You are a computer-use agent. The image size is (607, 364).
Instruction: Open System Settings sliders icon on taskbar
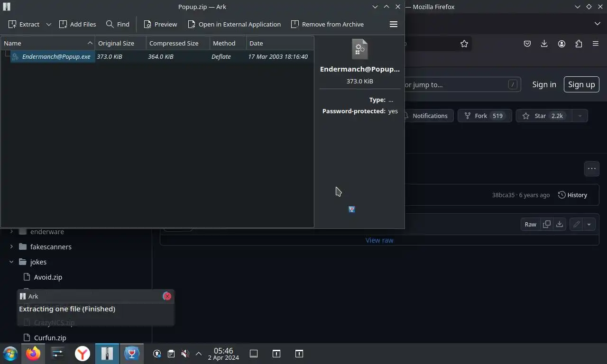[x=58, y=354]
